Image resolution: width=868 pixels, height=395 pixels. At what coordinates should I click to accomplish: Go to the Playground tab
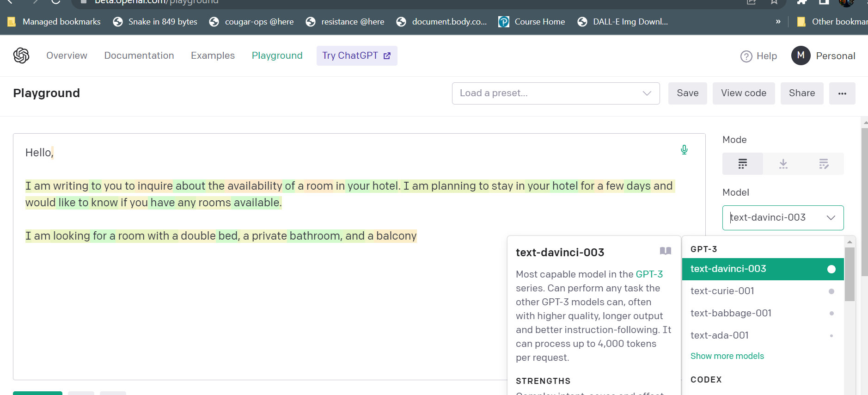[x=277, y=56]
